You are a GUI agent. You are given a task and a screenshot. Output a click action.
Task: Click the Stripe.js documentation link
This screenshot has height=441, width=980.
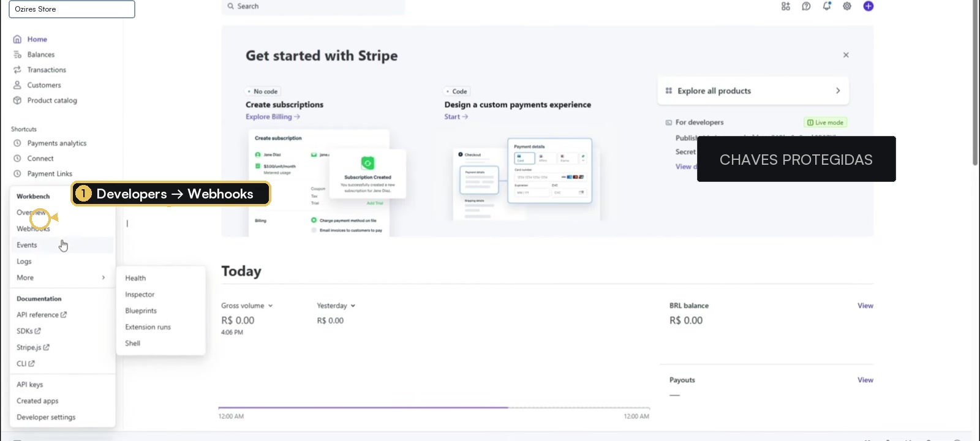(x=33, y=347)
